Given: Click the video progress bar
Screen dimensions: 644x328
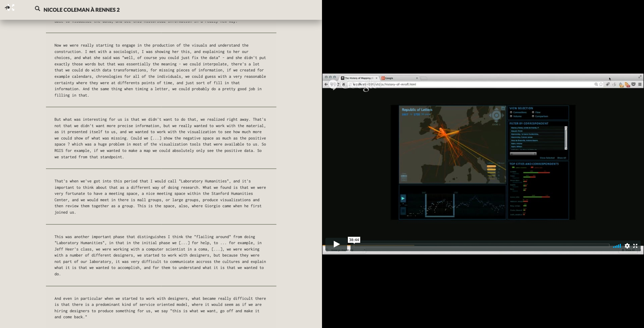Looking at the screenshot, I should click(x=481, y=246).
